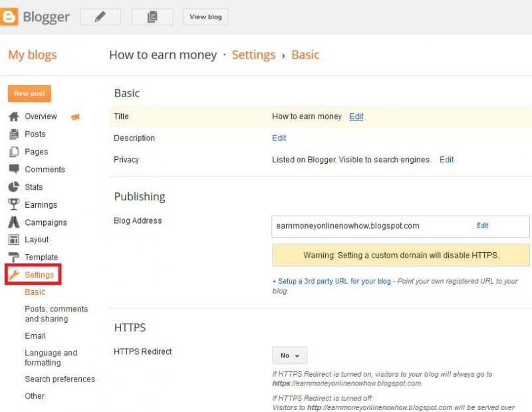This screenshot has height=412, width=532.
Task: Click the Layout grid icon
Action: [x=13, y=240]
